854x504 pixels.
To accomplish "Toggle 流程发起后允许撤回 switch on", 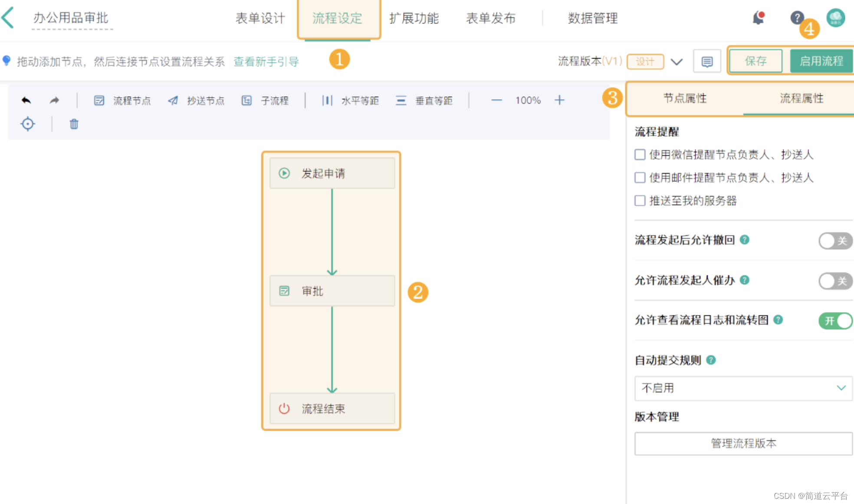I will tap(835, 240).
